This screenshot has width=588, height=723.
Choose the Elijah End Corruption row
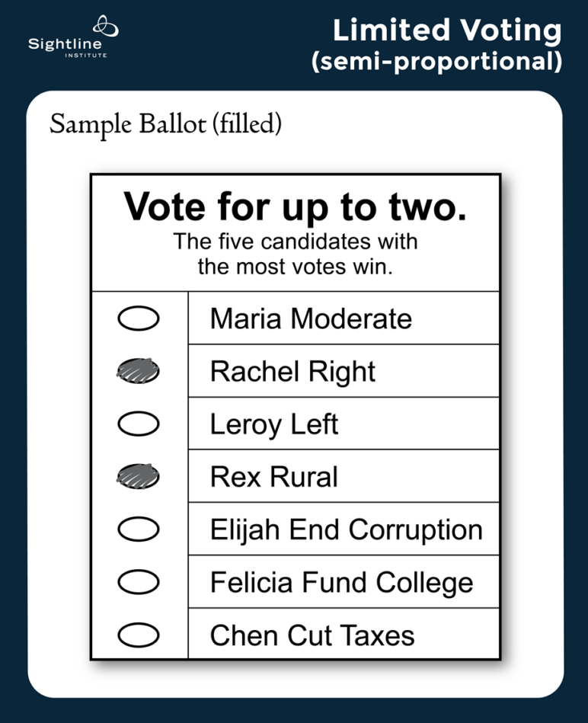coord(346,530)
